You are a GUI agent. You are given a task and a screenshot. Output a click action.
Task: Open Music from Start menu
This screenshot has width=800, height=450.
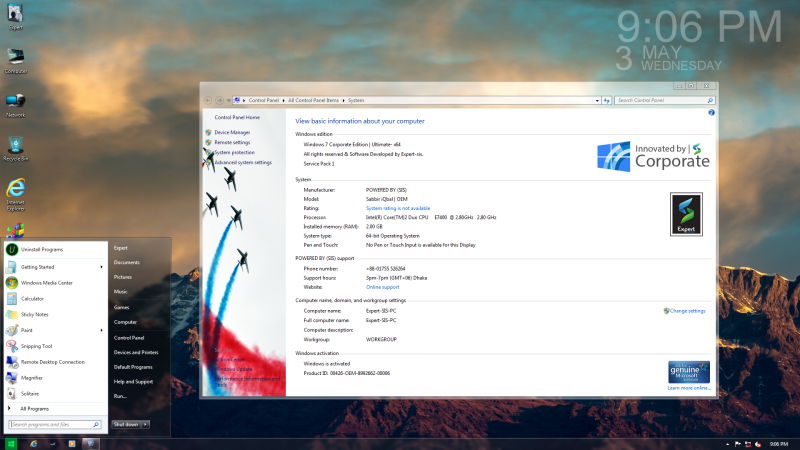point(120,292)
